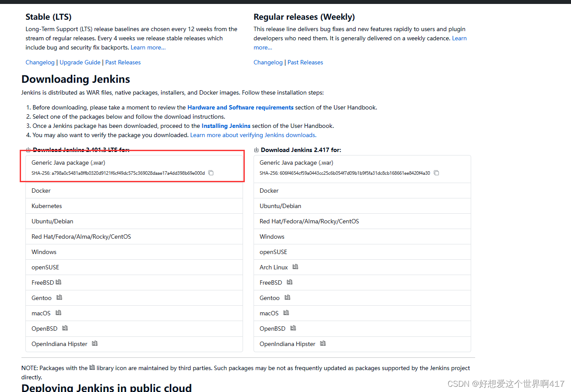Click the LTS SHA-256 hash text

118,173
